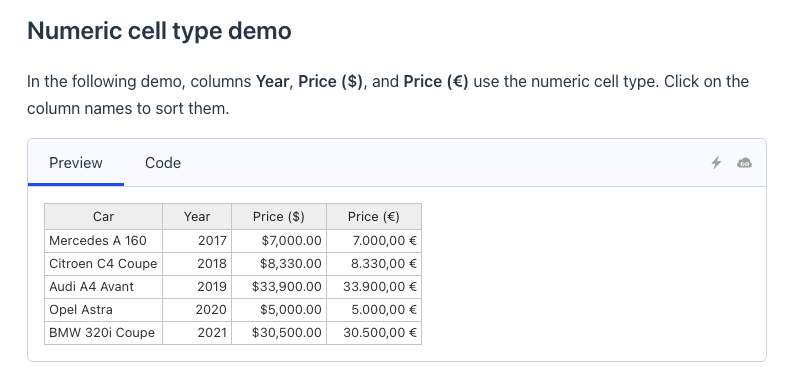Switch to the Code tab
Viewport: 787px width, 378px height.
[163, 163]
